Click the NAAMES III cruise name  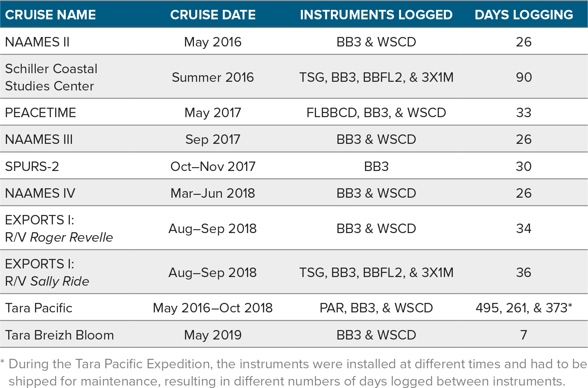click(39, 139)
